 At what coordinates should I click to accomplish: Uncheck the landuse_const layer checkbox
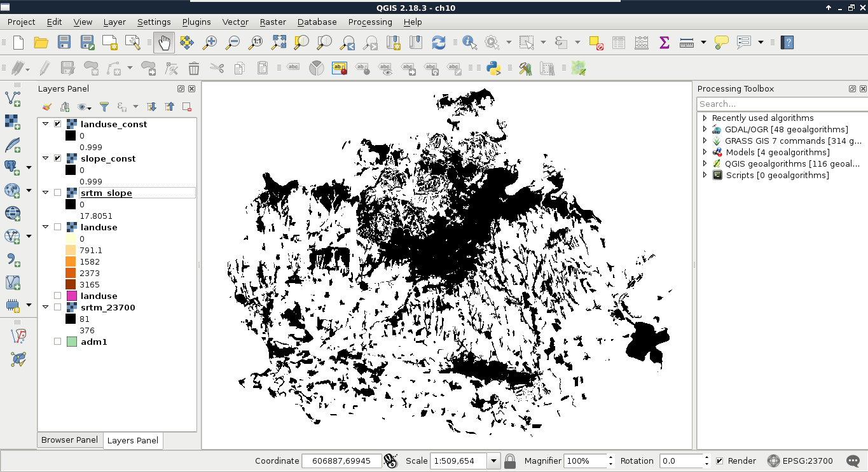[x=58, y=124]
